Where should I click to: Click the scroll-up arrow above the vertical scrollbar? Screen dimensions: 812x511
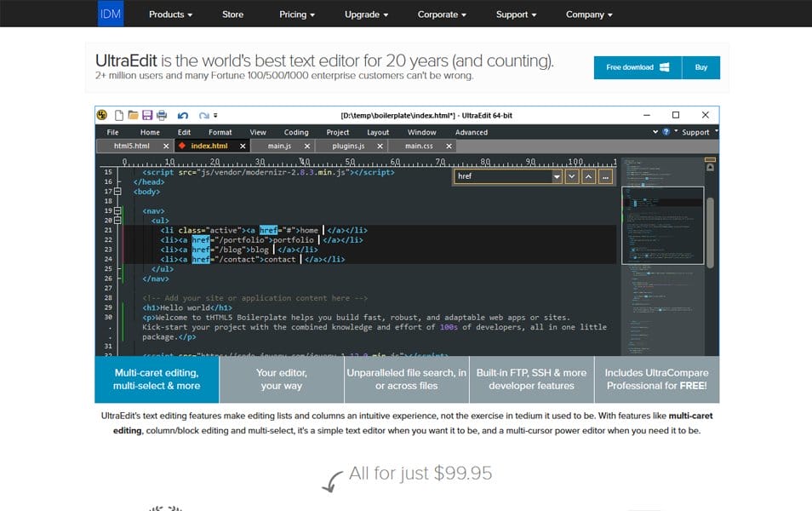tap(710, 168)
